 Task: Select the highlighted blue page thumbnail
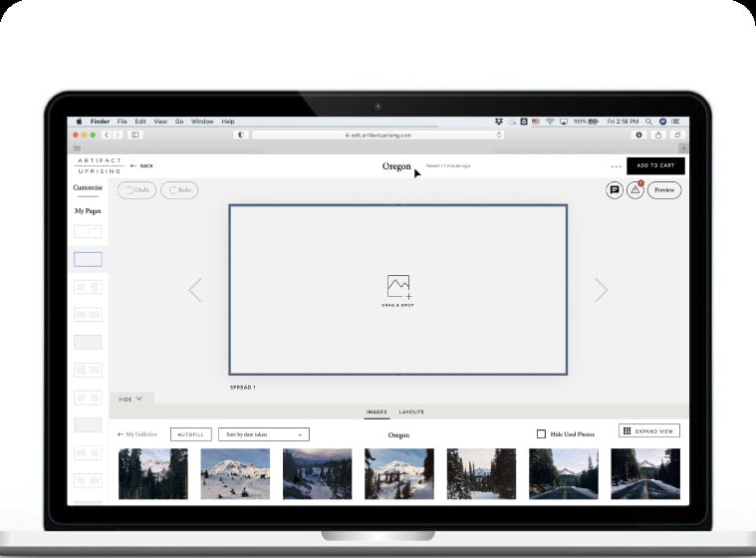(x=88, y=259)
